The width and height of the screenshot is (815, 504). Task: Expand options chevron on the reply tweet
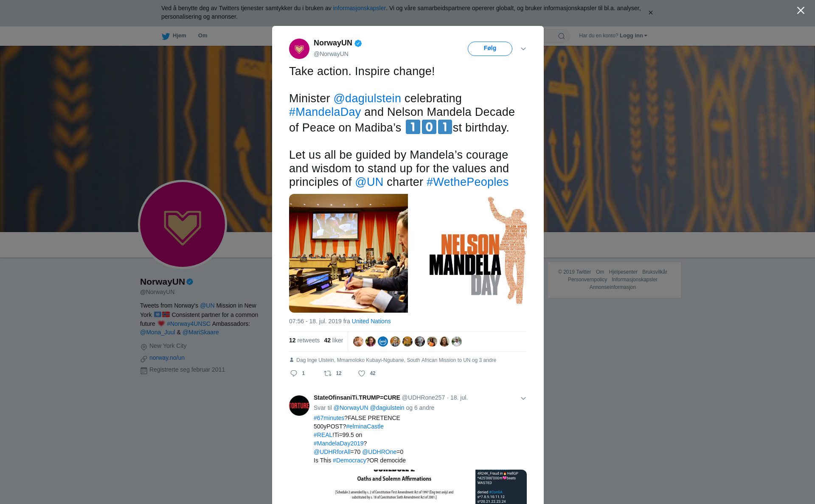tap(523, 398)
